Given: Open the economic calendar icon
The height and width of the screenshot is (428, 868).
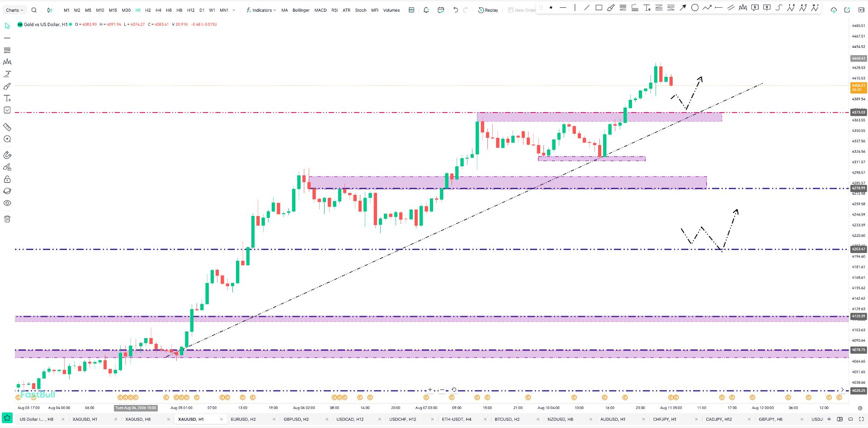Looking at the screenshot, I should pos(441,10).
